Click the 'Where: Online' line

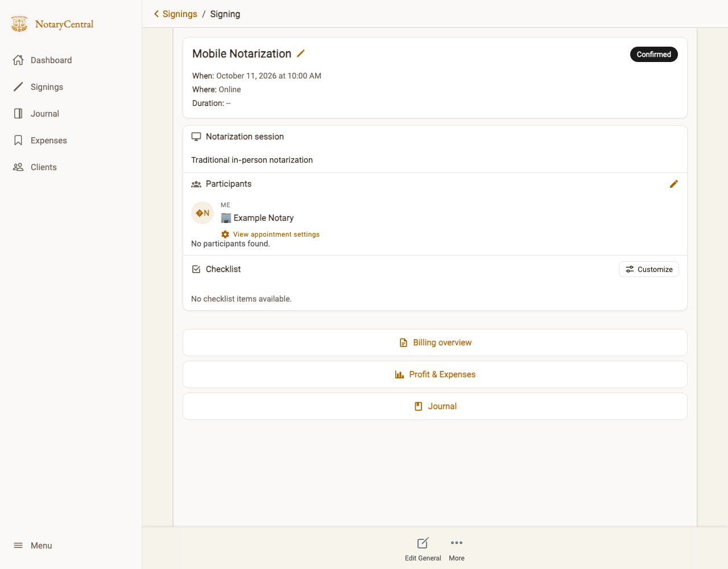click(x=217, y=89)
